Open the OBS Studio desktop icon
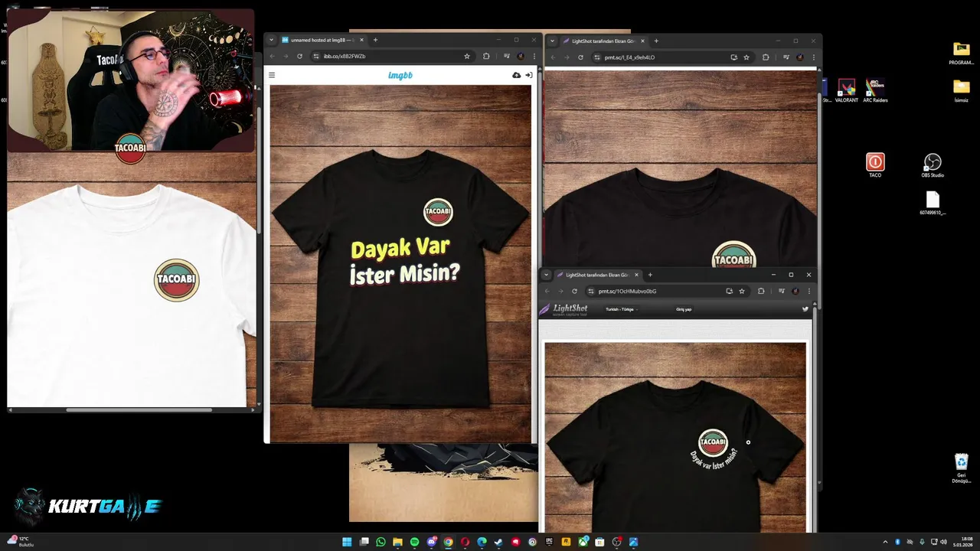Image resolution: width=980 pixels, height=551 pixels. [x=932, y=165]
